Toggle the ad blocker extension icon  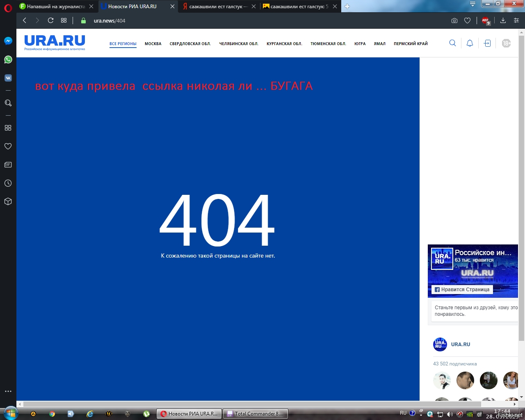pyautogui.click(x=486, y=21)
